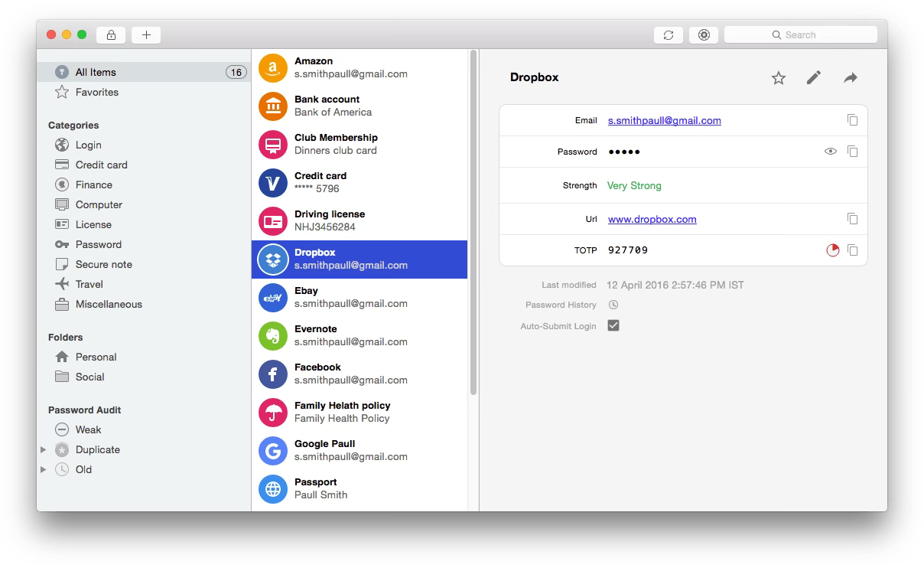
Task: Select the Evernote elephant icon
Action: [x=273, y=336]
